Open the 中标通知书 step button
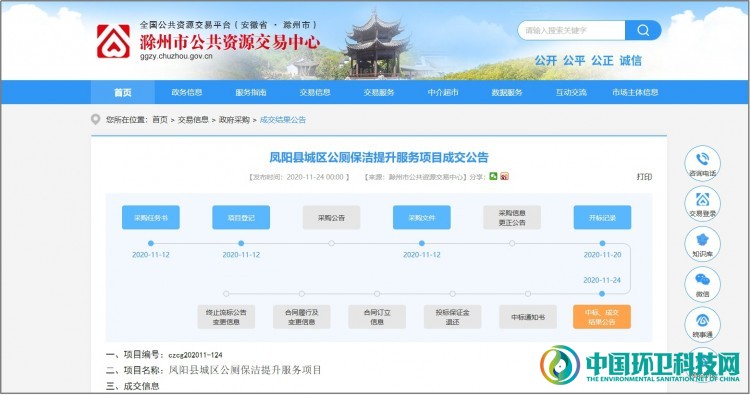This screenshot has height=395, width=750. 528,317
